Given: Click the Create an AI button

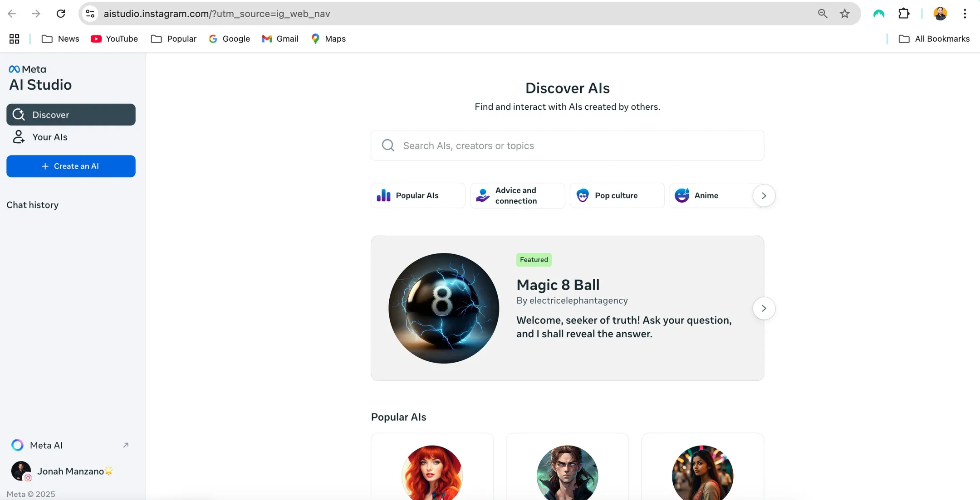Looking at the screenshot, I should 71,166.
